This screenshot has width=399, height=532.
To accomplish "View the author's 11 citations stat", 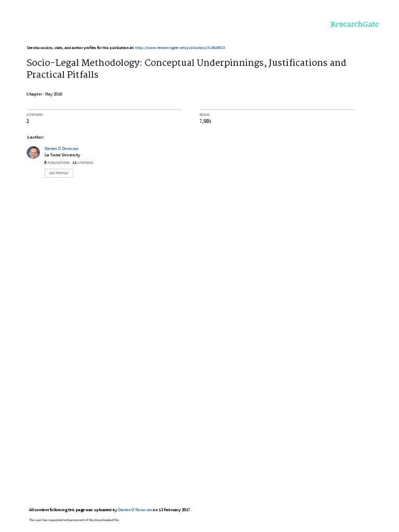I will pyautogui.click(x=83, y=163).
